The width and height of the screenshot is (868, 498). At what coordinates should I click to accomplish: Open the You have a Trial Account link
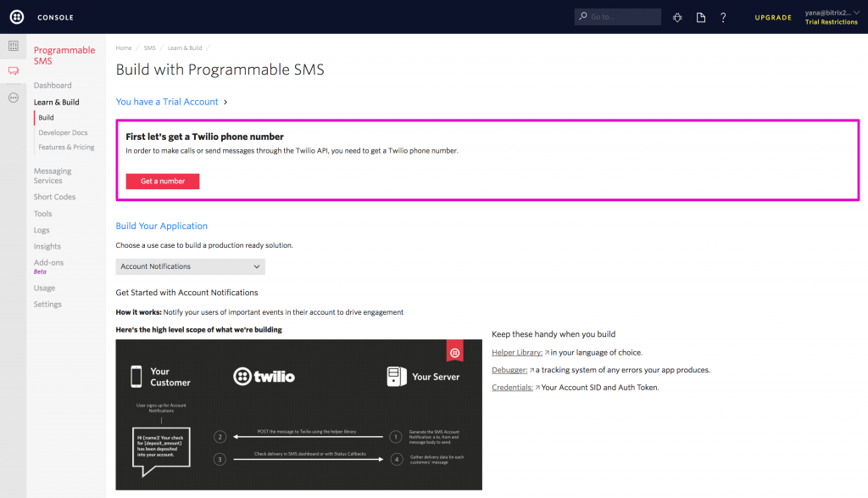click(167, 102)
